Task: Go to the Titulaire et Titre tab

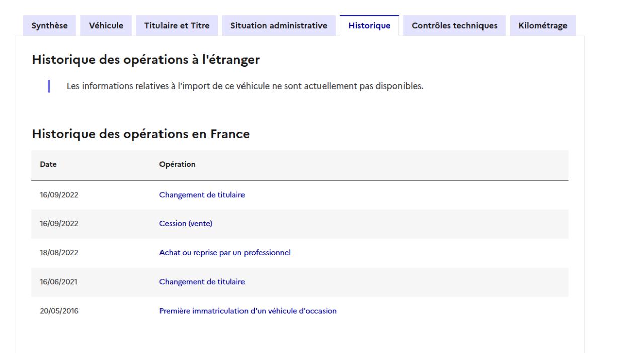Action: [177, 25]
